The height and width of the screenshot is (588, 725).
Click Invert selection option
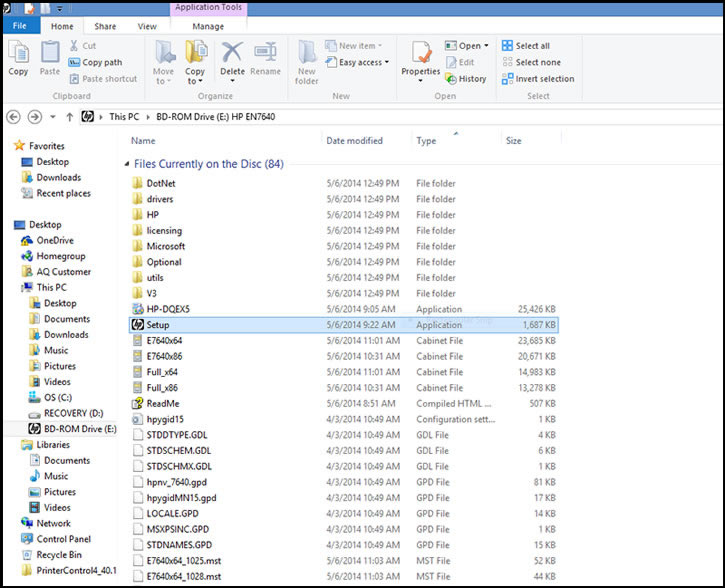point(543,79)
